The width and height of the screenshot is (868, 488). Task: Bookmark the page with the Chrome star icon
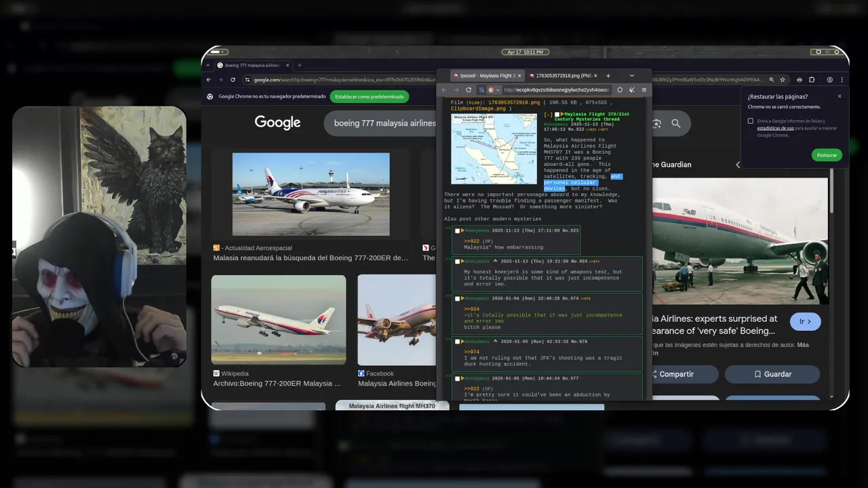tap(782, 79)
